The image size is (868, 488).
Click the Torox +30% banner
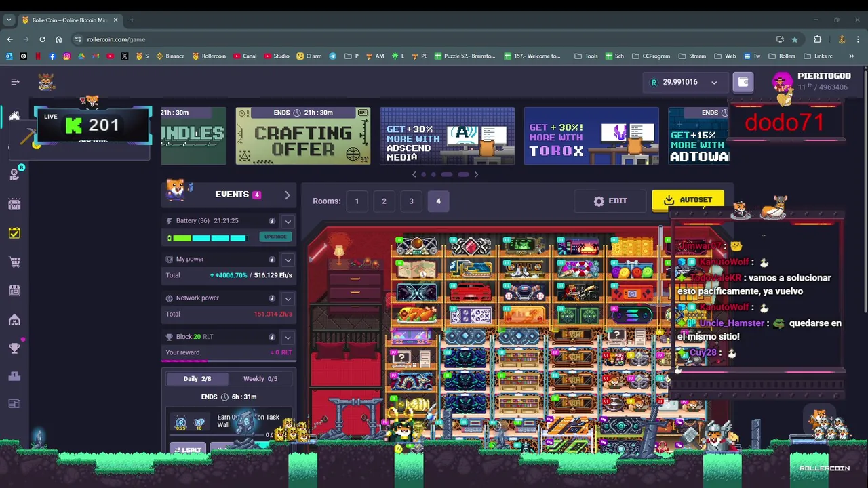coord(591,136)
